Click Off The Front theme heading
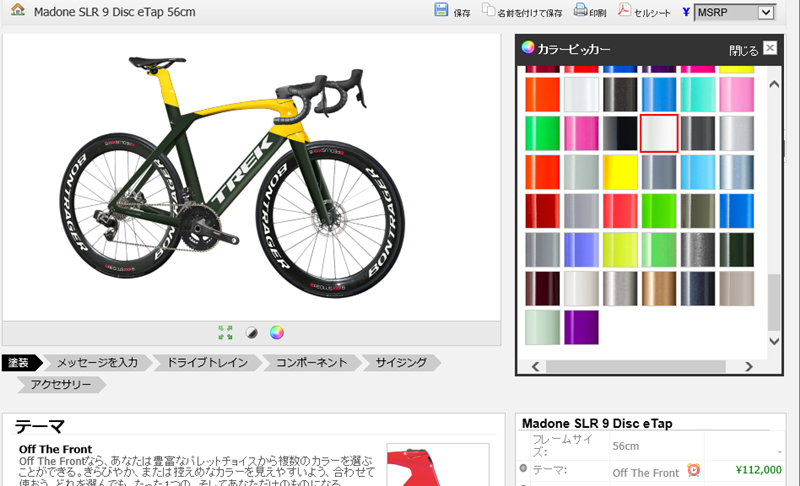 pos(55,449)
